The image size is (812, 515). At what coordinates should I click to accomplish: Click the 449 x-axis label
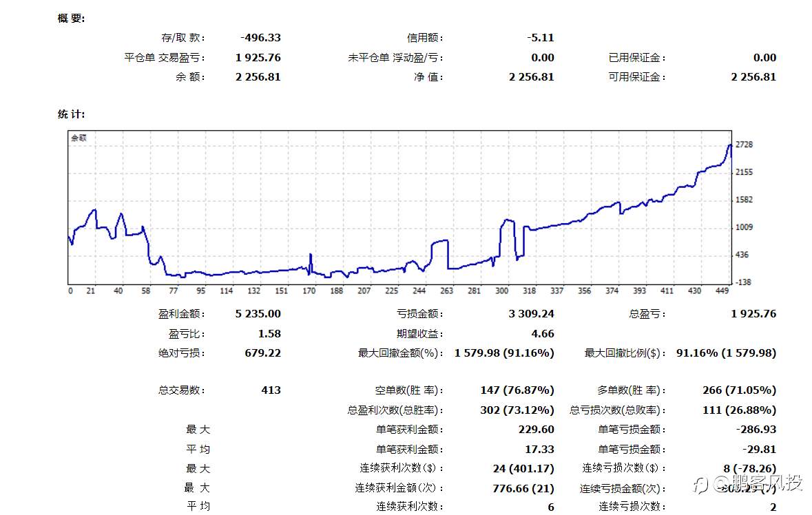722,291
